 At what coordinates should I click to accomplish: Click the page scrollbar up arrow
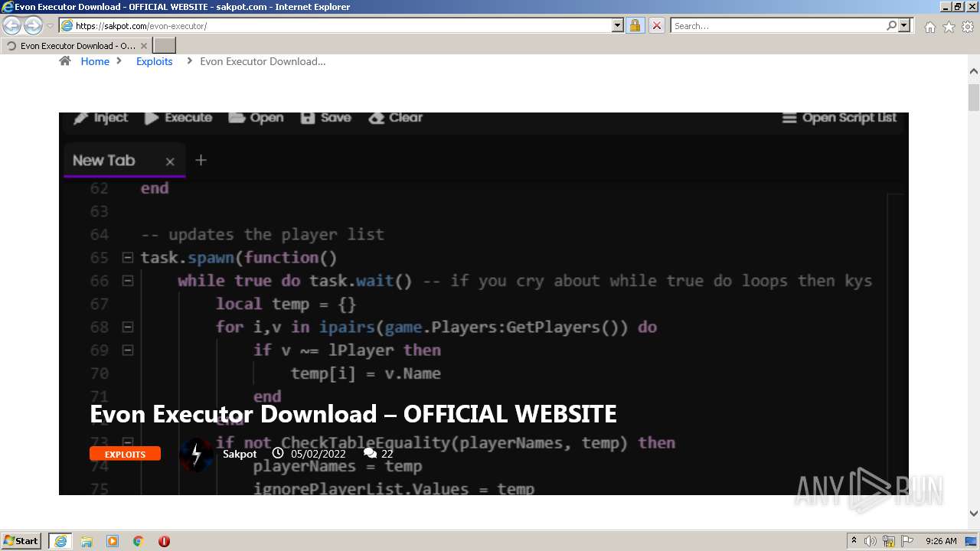click(x=974, y=72)
